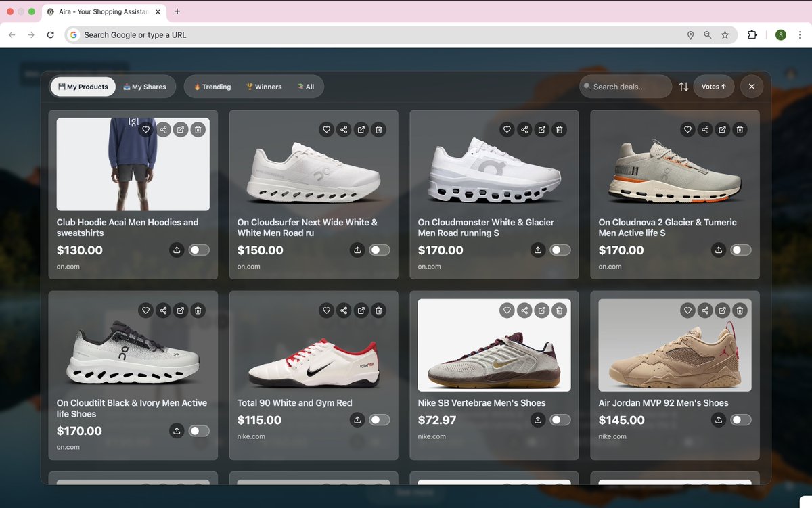Upload icon on Total 90 $115.00 card
Screen dimensions: 812x508
[x=357, y=419]
